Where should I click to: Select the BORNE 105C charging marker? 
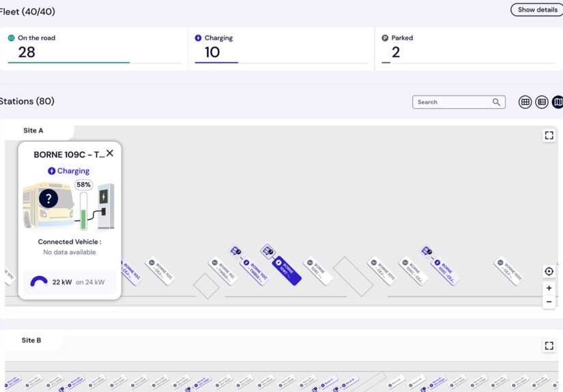[x=445, y=272]
